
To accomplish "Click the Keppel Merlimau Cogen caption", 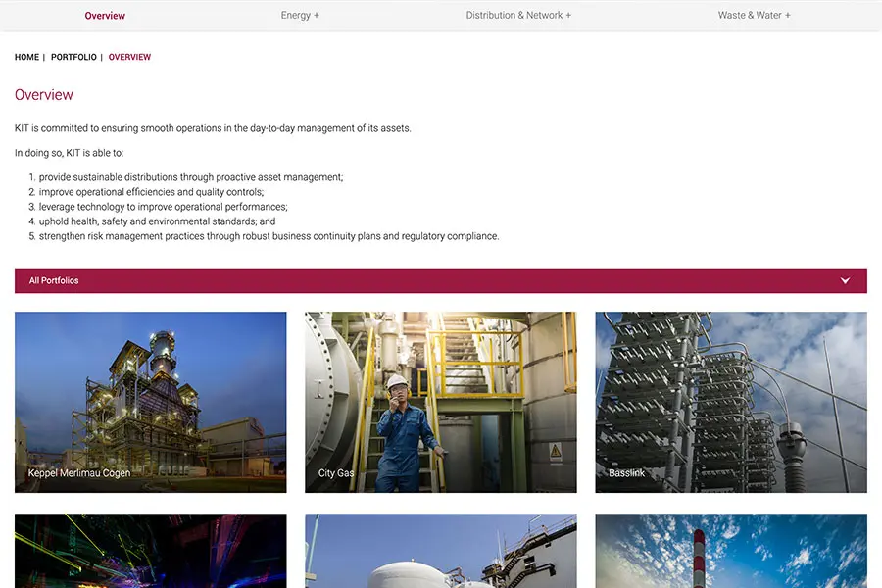I will 79,473.
